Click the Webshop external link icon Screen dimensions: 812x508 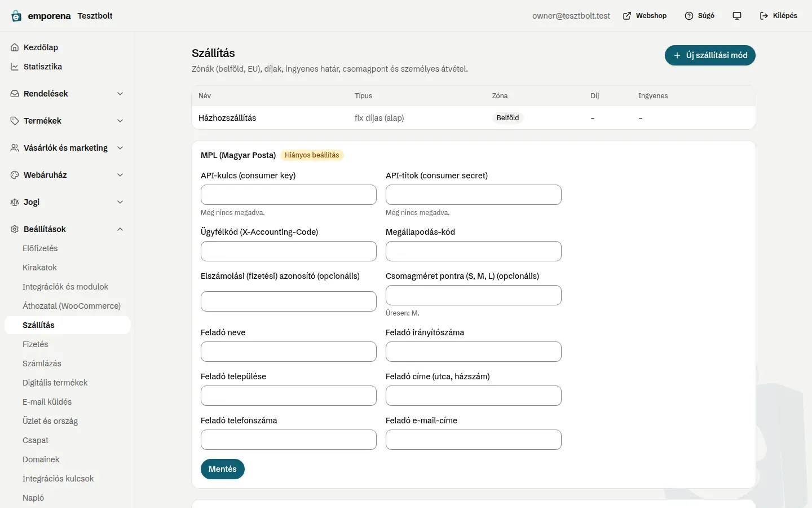(627, 16)
